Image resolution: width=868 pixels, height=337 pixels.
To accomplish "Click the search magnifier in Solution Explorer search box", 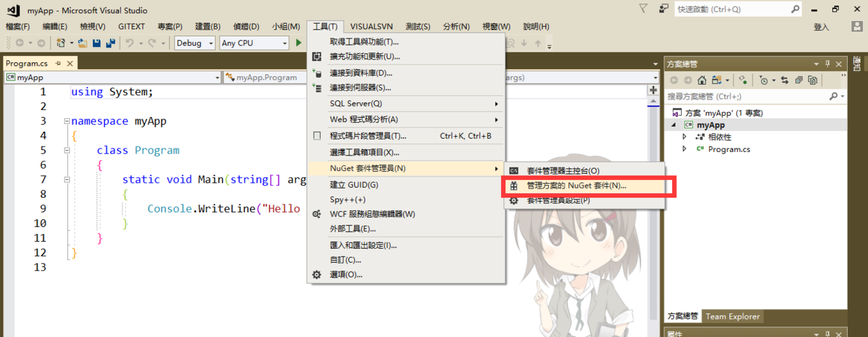I will coord(834,96).
